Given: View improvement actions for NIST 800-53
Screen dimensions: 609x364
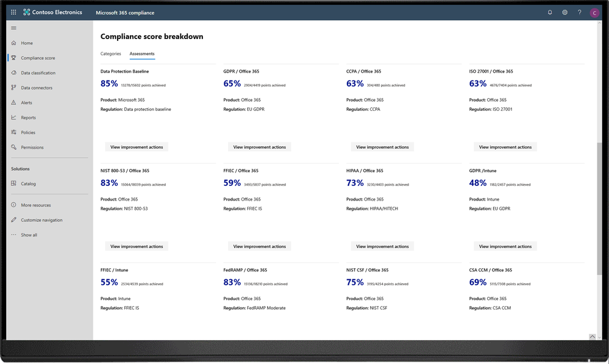Looking at the screenshot, I should [x=137, y=246].
